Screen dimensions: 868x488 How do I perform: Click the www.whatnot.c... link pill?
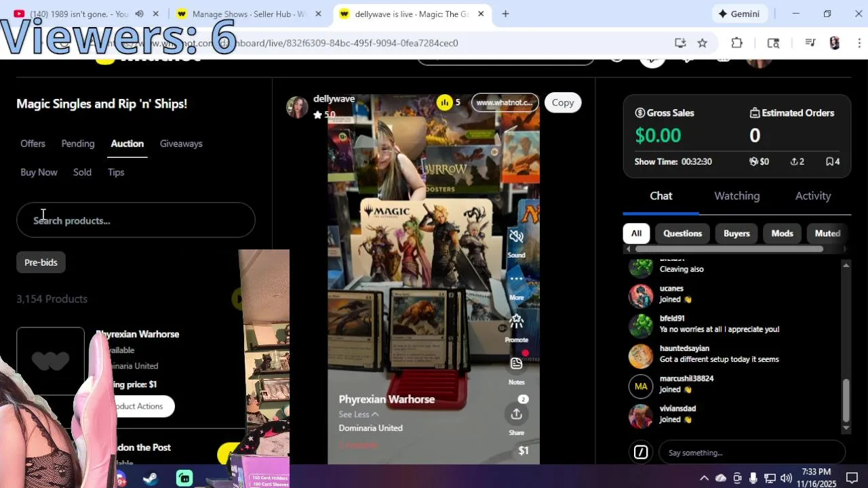click(x=505, y=102)
